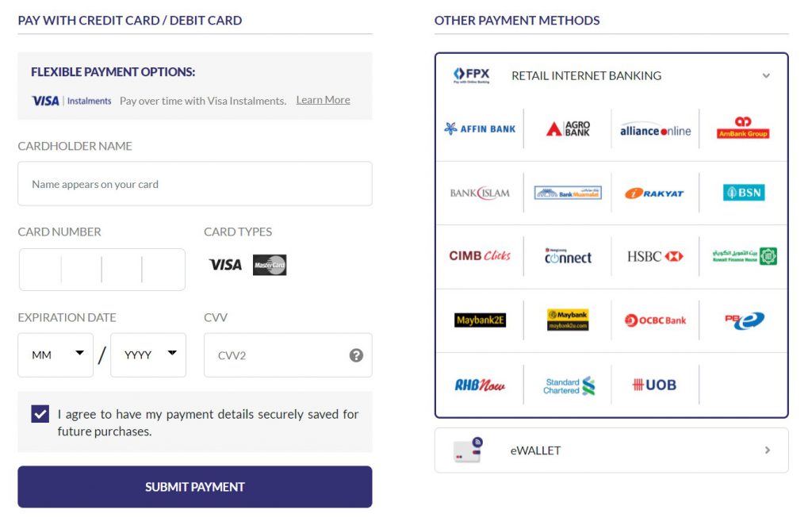Screen dimensions: 812x525
Task: Select the OCBC Bank logo
Action: click(655, 320)
